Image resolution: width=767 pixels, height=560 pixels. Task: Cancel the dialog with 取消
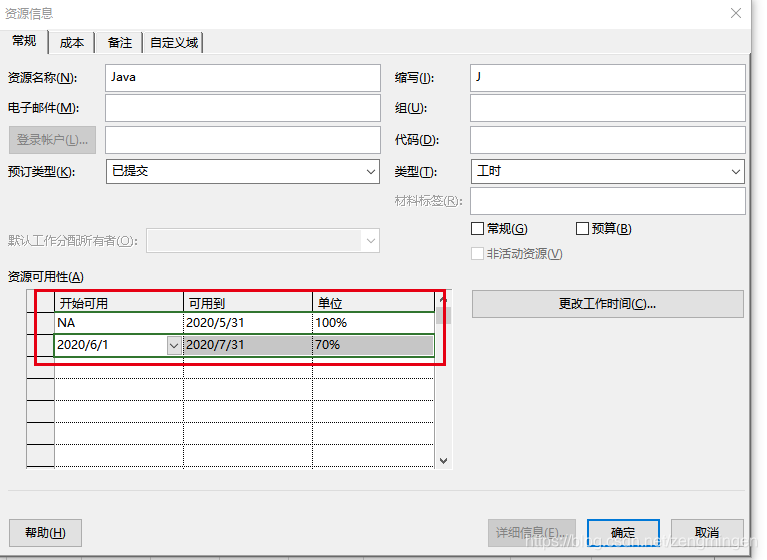point(707,533)
